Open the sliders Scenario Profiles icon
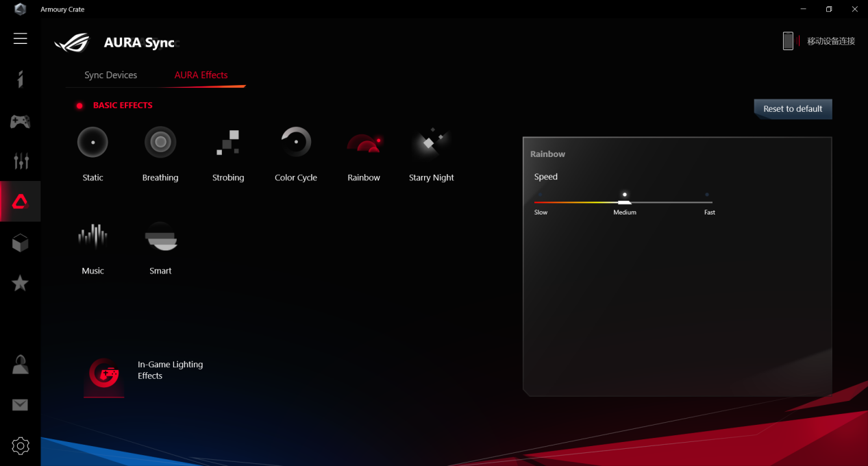This screenshot has height=466, width=868. (21, 161)
